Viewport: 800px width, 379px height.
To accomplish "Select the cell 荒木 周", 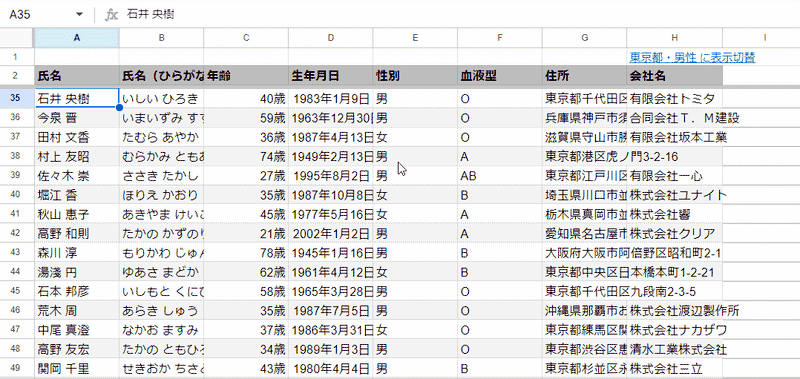I will click(77, 311).
